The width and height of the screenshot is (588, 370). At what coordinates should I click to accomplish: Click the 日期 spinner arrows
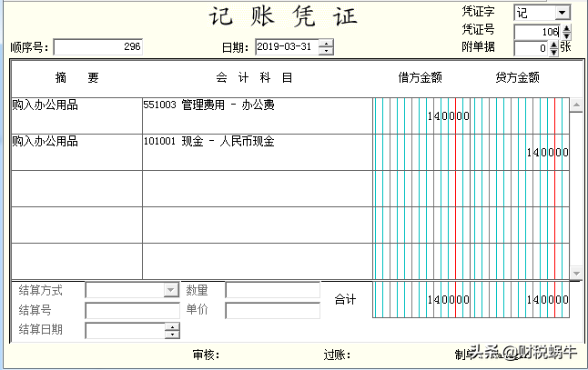tap(326, 46)
